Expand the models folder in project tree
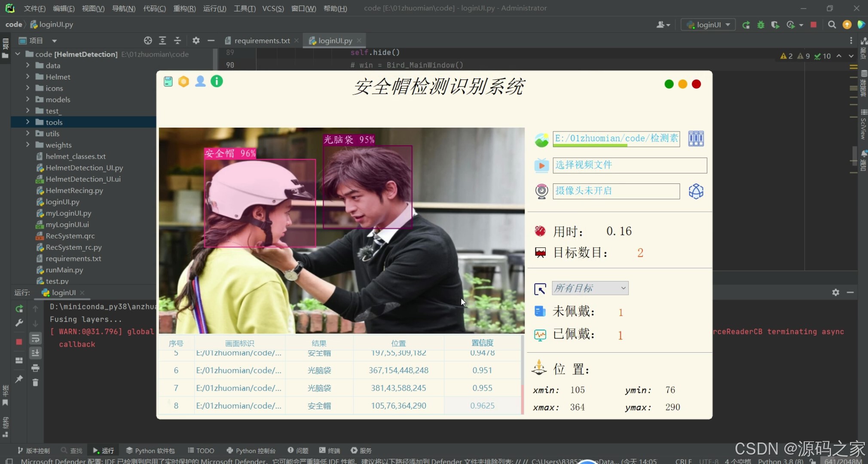Image resolution: width=868 pixels, height=464 pixels. [x=28, y=100]
